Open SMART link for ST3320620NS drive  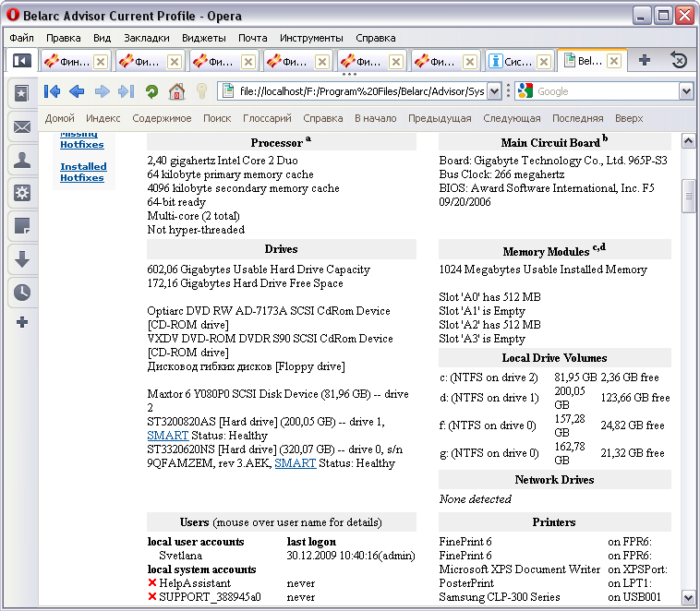[296, 463]
